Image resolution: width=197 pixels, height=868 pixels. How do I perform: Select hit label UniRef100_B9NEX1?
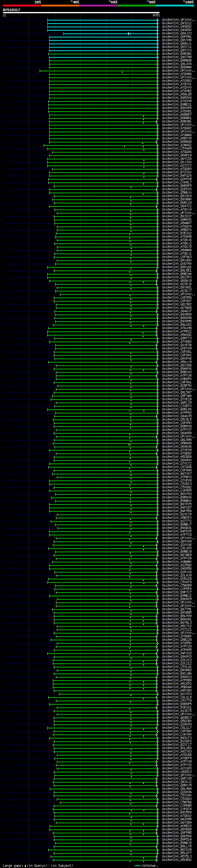point(177,104)
